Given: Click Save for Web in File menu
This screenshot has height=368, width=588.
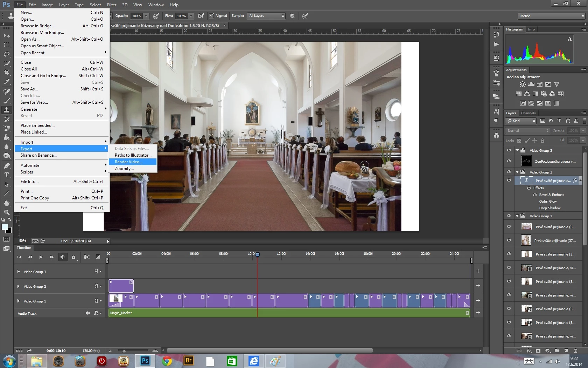Looking at the screenshot, I should tap(34, 102).
